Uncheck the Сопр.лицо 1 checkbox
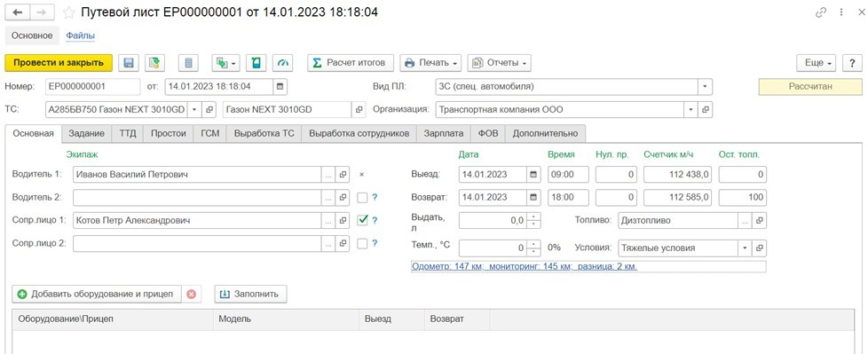This screenshot has height=354, width=868. (x=362, y=220)
